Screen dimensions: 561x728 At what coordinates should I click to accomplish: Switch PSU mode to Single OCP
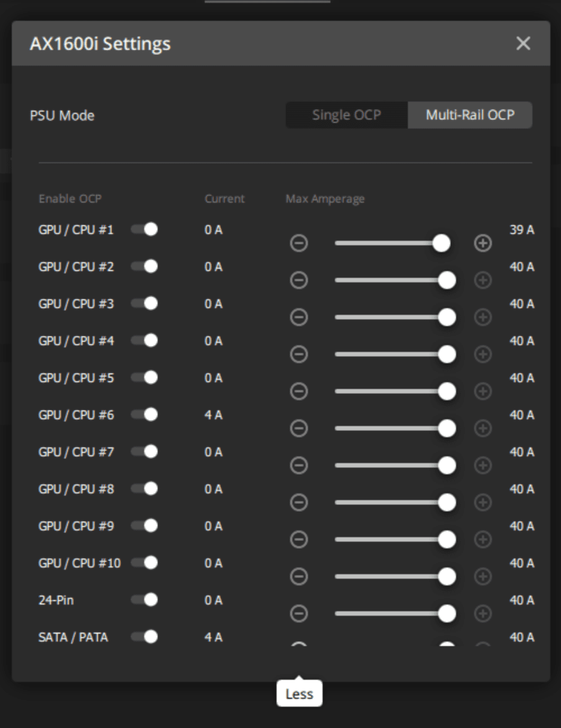(346, 115)
